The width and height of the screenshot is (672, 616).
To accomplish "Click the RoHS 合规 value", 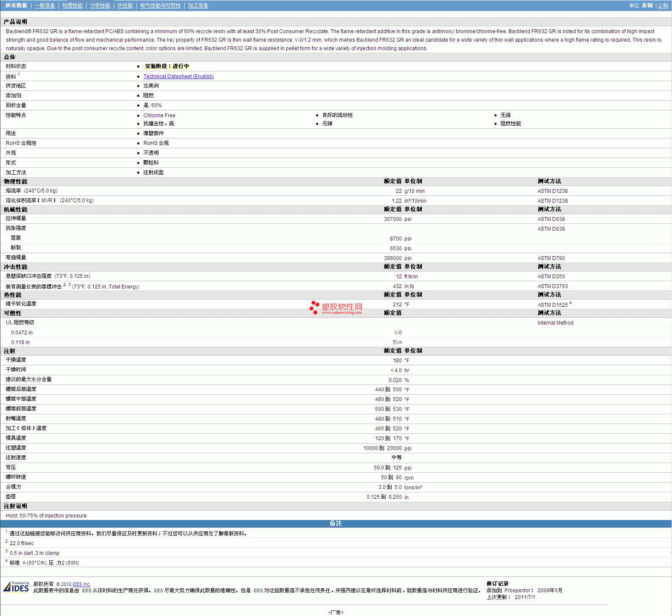I will 156,143.
